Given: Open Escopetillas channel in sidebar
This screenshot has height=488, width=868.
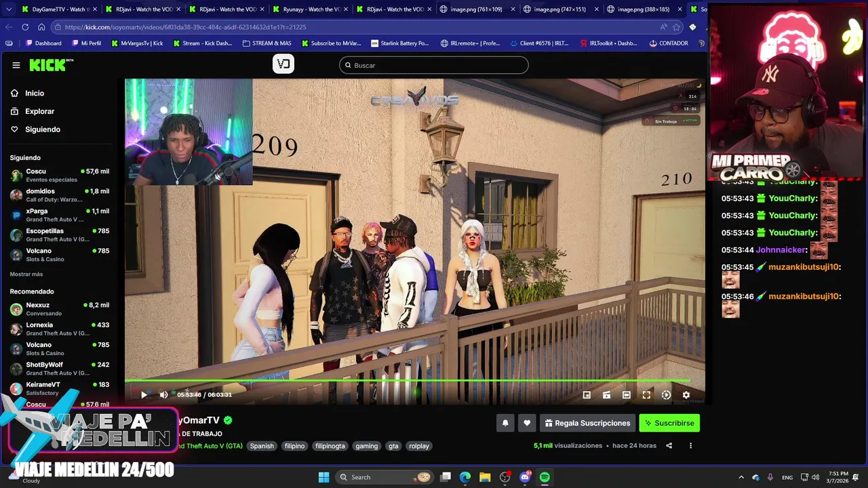Looking at the screenshot, I should [60, 235].
